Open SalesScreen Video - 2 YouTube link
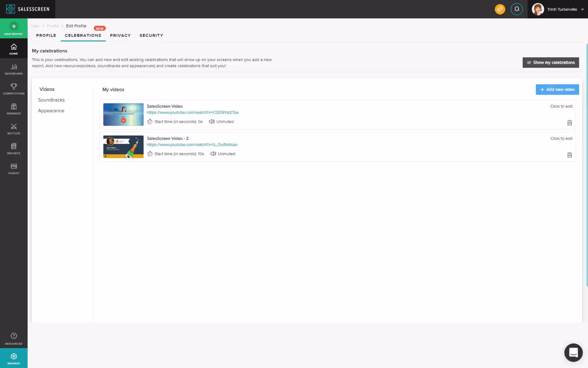 click(192, 145)
